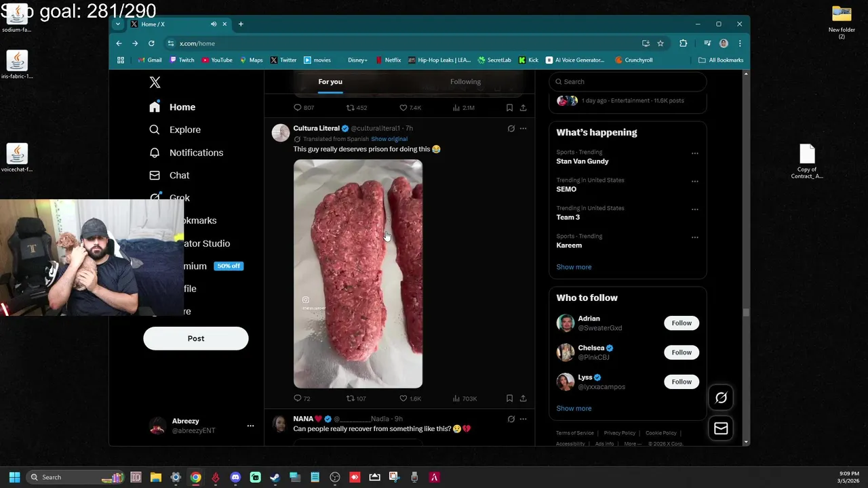Open Abreezy account menu dots
The width and height of the screenshot is (868, 488).
click(x=250, y=426)
